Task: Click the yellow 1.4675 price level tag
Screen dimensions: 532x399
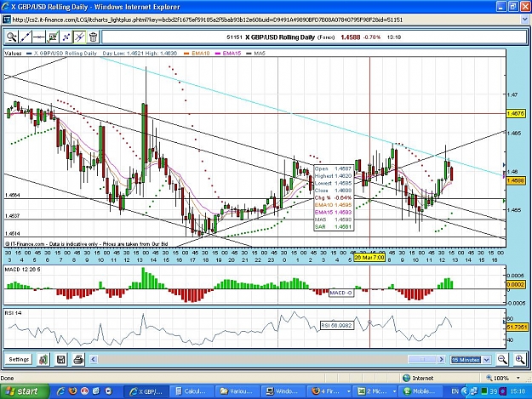Action: point(516,113)
